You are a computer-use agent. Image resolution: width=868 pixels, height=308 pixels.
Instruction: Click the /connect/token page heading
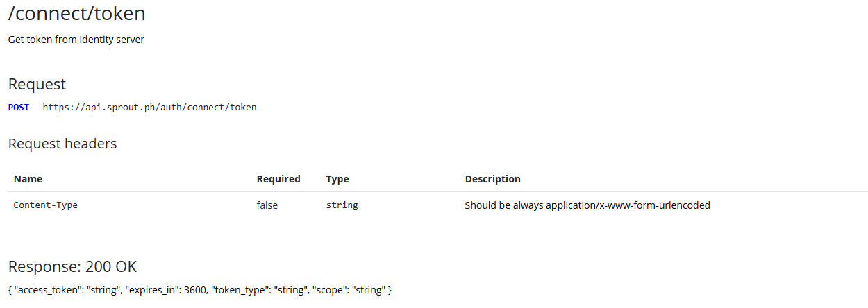click(76, 14)
